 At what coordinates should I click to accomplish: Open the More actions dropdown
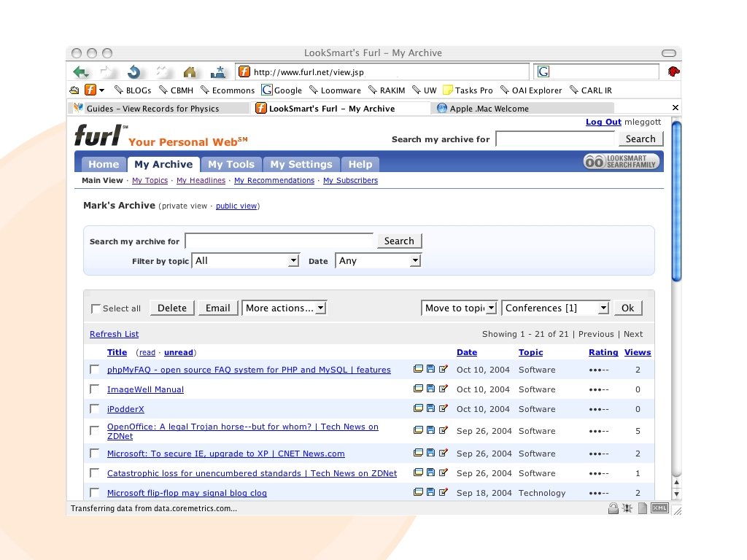[285, 308]
